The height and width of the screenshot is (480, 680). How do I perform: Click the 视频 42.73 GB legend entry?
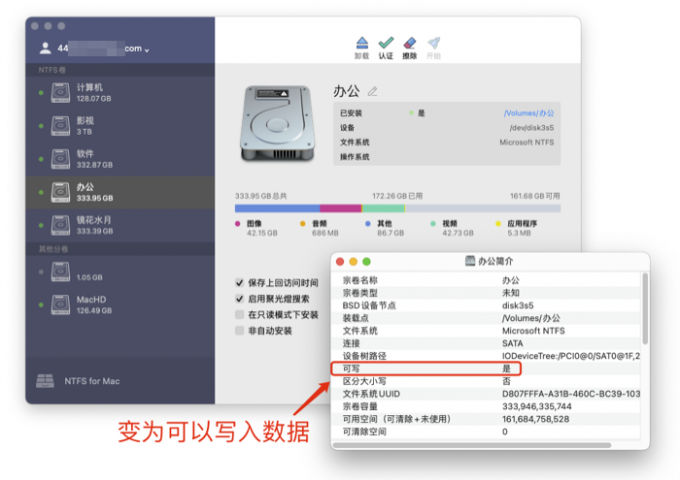[x=452, y=228]
